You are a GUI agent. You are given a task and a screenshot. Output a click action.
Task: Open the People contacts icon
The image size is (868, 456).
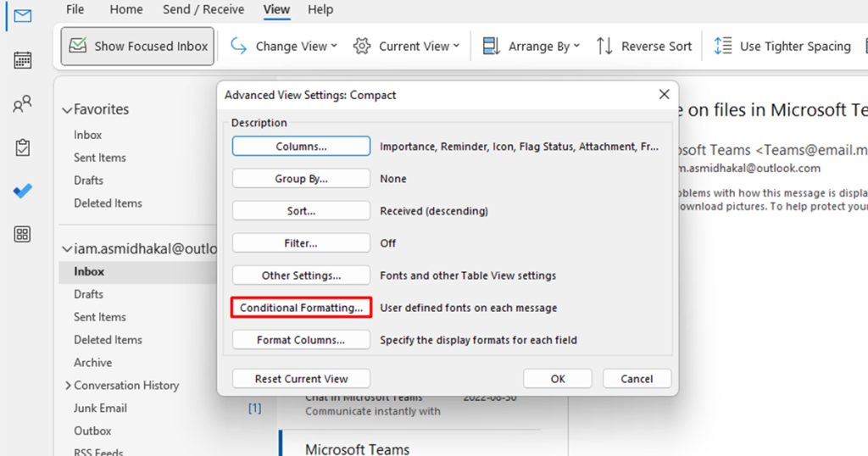[x=23, y=104]
